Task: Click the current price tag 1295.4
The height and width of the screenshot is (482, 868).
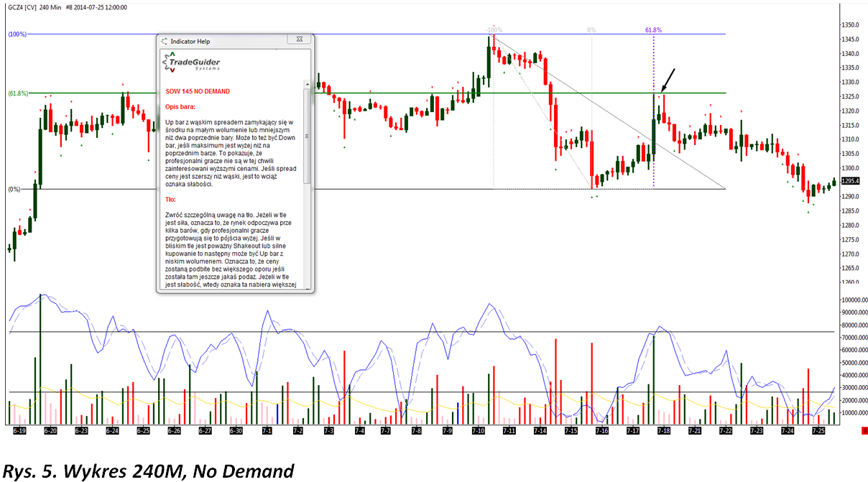Action: (x=849, y=181)
